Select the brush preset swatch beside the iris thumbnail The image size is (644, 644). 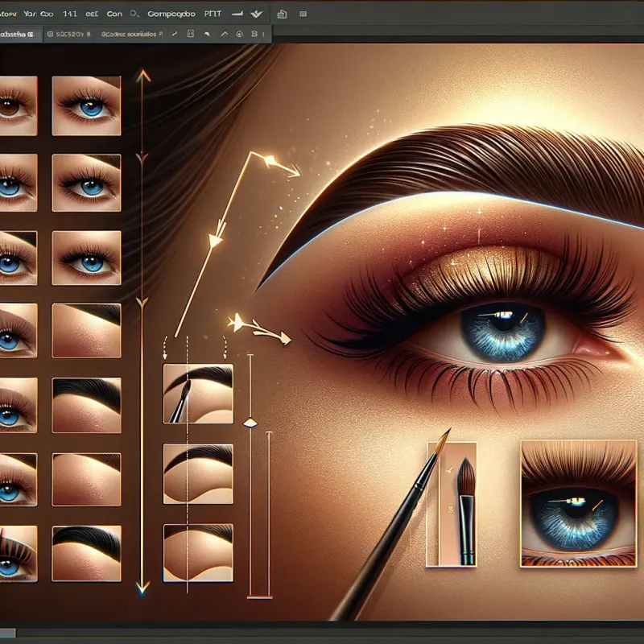(451, 504)
